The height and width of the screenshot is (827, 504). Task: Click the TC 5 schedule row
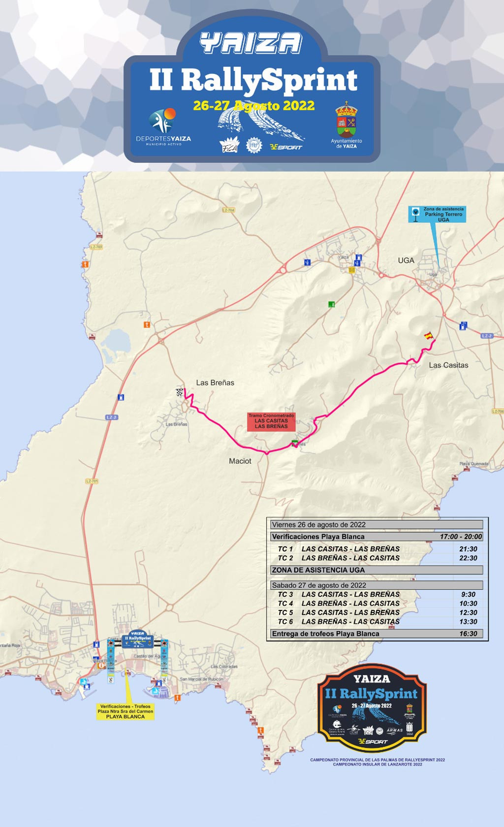[x=377, y=612]
